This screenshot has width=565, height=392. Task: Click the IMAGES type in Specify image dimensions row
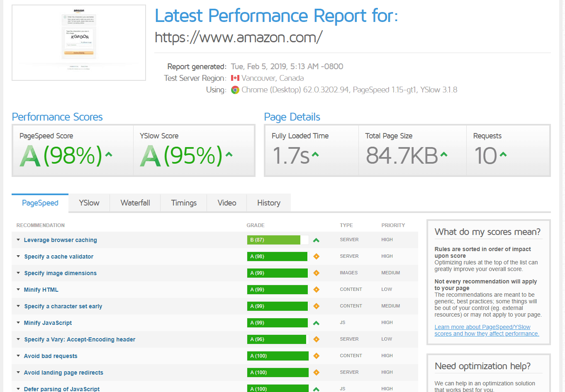point(349,273)
